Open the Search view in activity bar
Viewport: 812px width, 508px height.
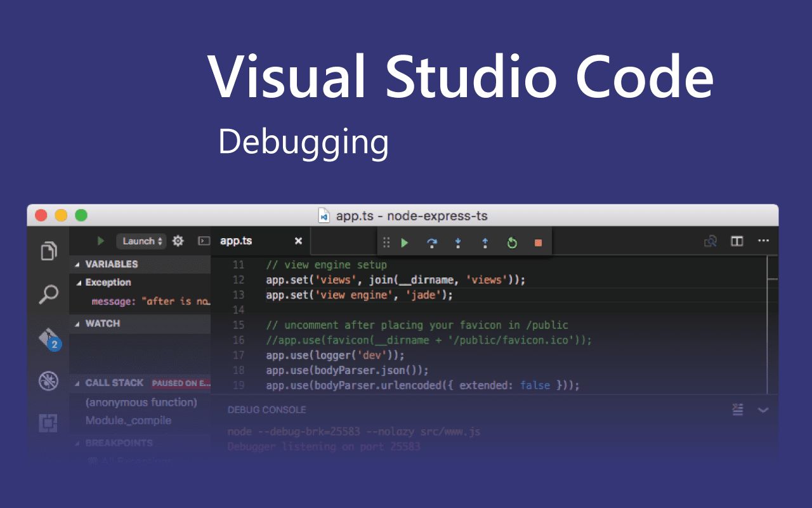pos(49,294)
